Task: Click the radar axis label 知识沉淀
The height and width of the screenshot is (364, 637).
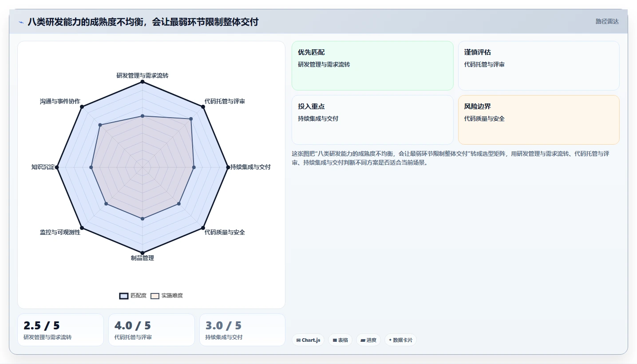Action: (x=43, y=167)
